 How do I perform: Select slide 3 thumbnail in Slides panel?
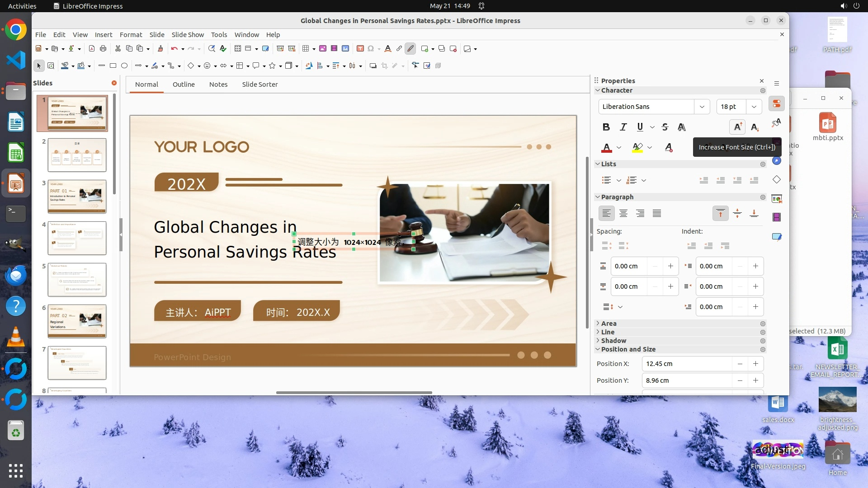(77, 197)
